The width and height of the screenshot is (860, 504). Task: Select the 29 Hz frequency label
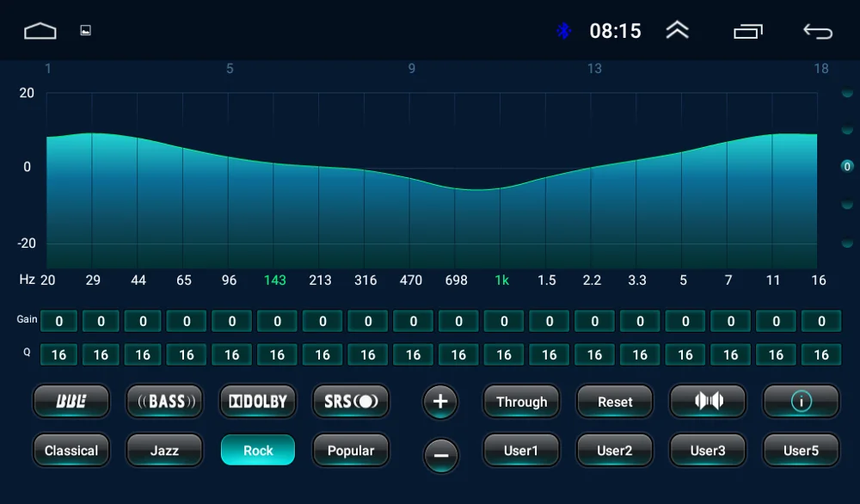tap(93, 280)
